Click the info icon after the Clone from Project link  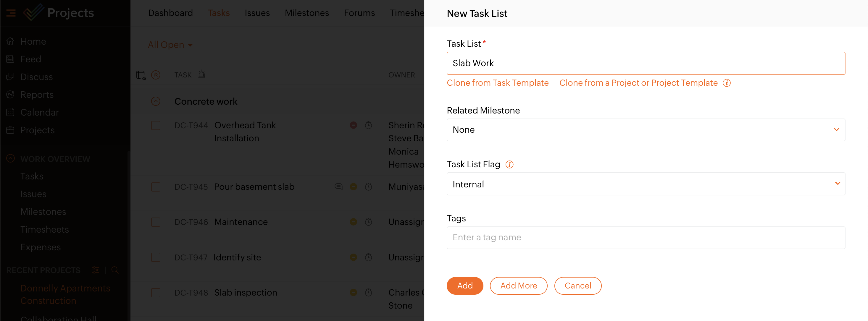point(727,83)
